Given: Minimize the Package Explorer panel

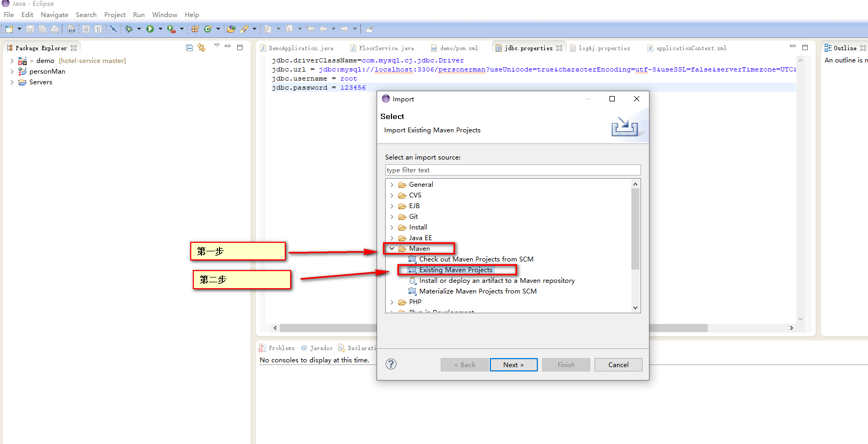Looking at the screenshot, I should pyautogui.click(x=228, y=46).
